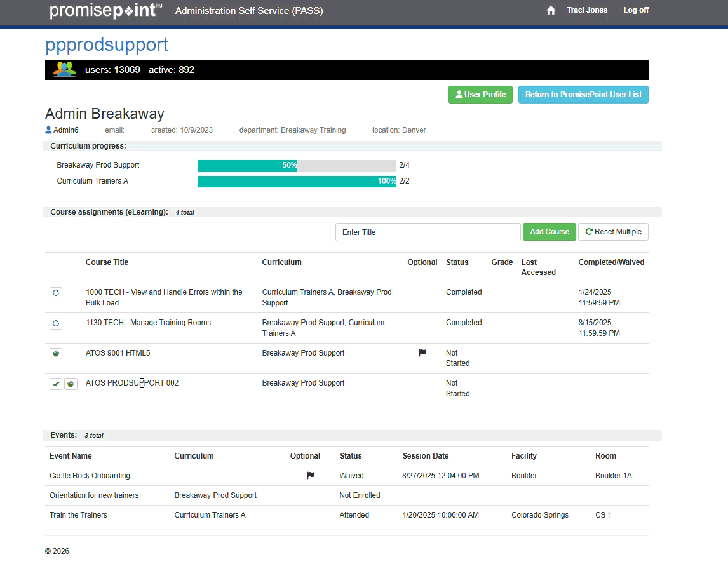
Task: Return to PromisePoint User List
Action: [x=583, y=95]
